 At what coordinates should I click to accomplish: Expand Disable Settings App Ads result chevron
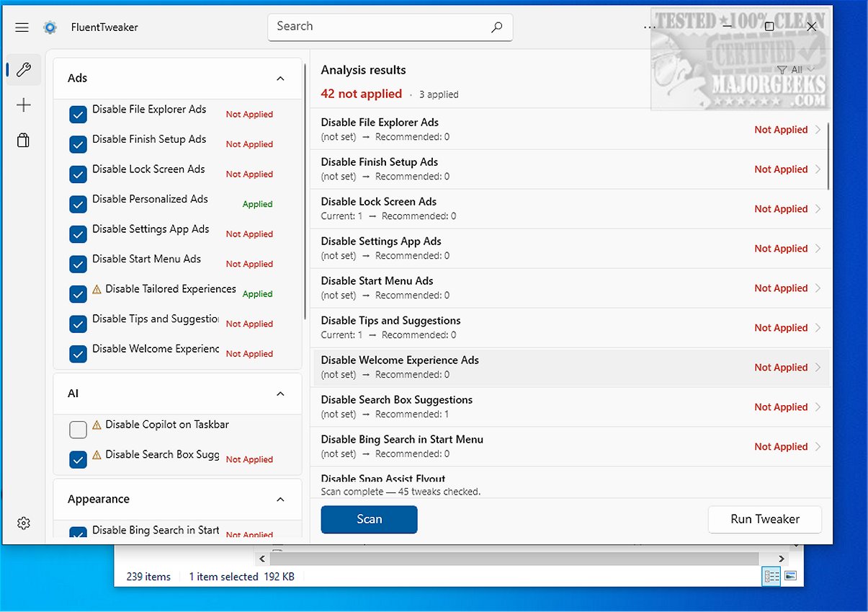pyautogui.click(x=818, y=249)
